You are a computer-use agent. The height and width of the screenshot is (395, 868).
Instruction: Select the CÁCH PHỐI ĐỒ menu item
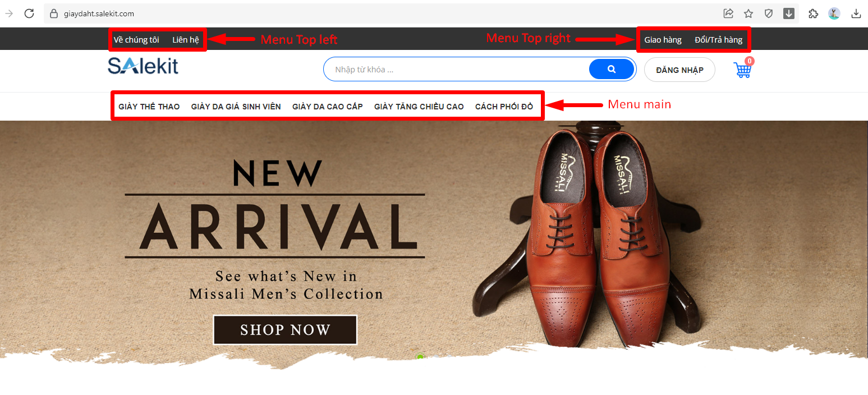point(504,107)
